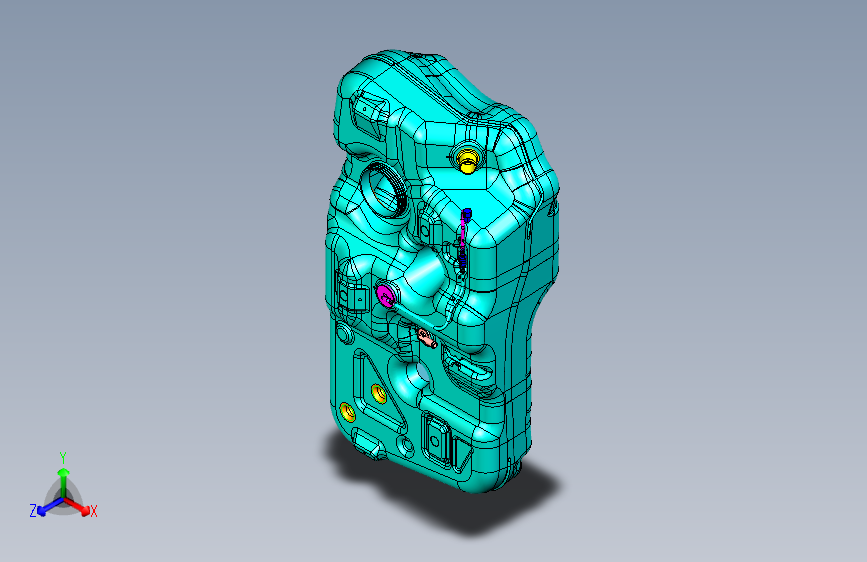Screen dimensions: 867x562
Task: Select the threaded filler neck opening
Action: (x=384, y=190)
